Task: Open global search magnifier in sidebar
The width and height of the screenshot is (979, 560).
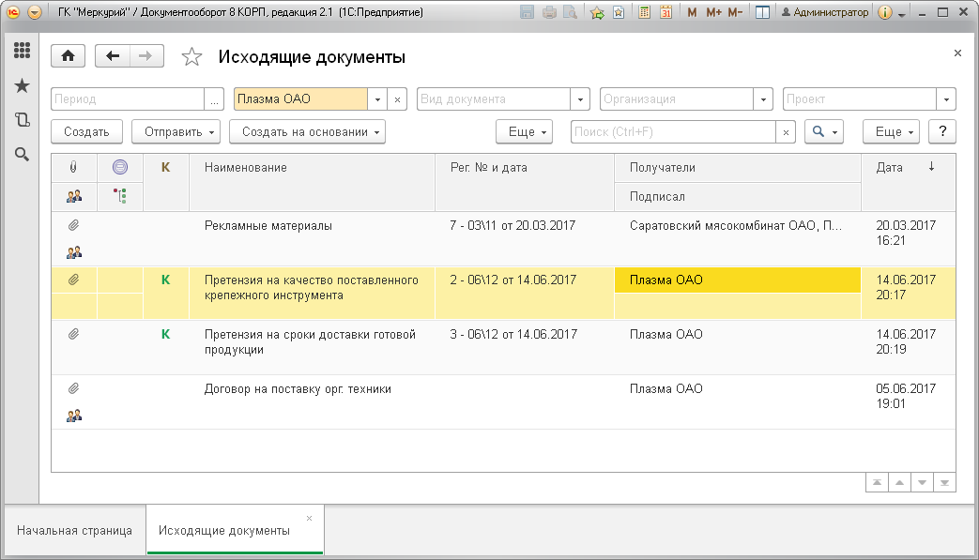Action: (x=22, y=154)
